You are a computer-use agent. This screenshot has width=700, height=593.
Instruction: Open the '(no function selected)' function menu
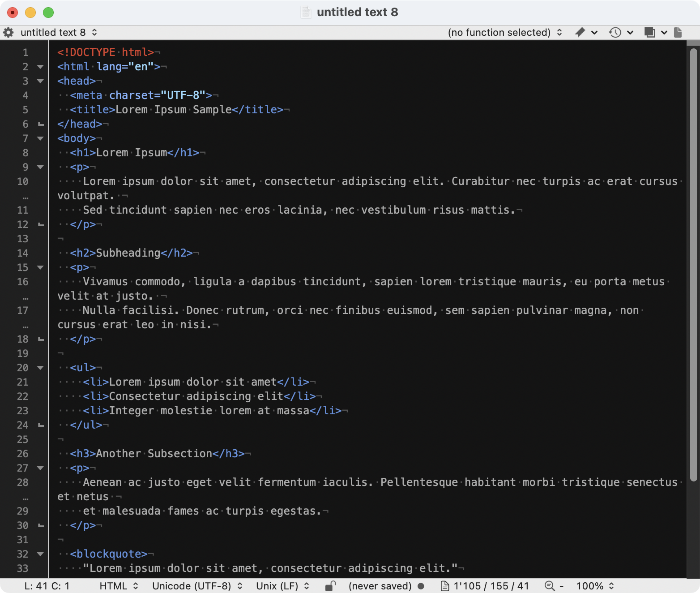[x=504, y=32]
